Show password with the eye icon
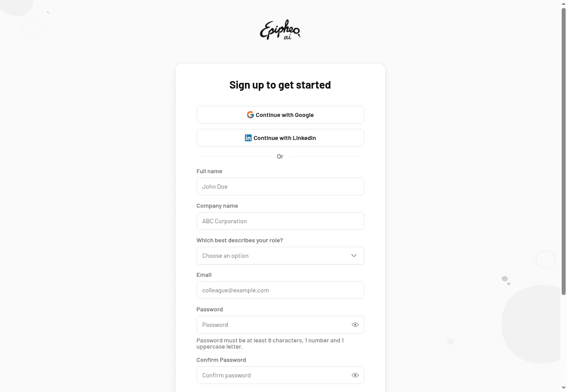Viewport: 567px width, 392px height. pyautogui.click(x=355, y=325)
